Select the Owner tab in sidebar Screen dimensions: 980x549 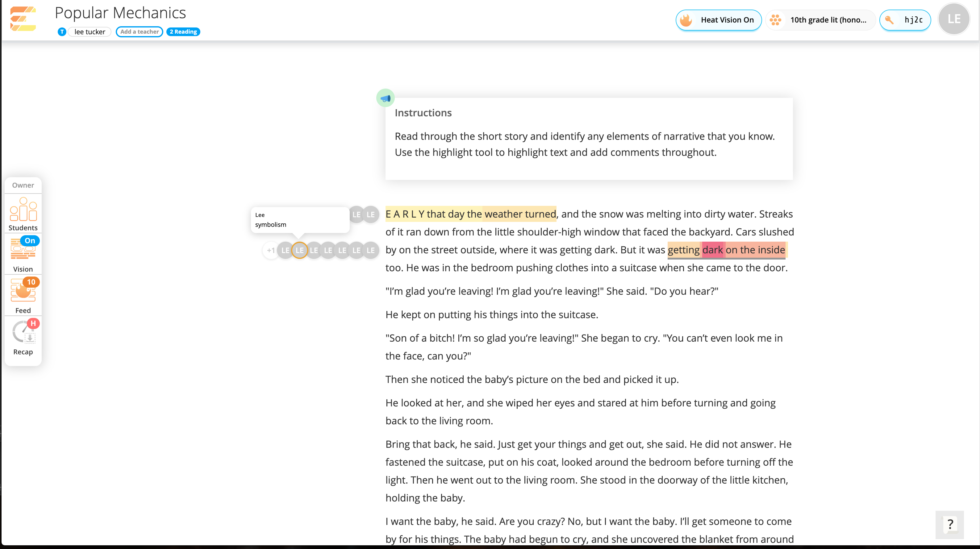tap(23, 185)
